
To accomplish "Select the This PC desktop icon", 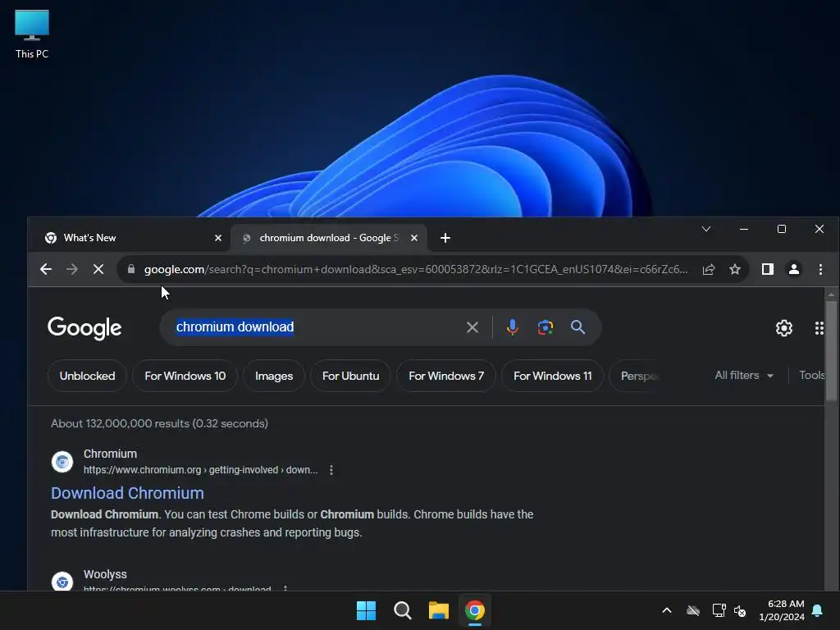I will (32, 34).
